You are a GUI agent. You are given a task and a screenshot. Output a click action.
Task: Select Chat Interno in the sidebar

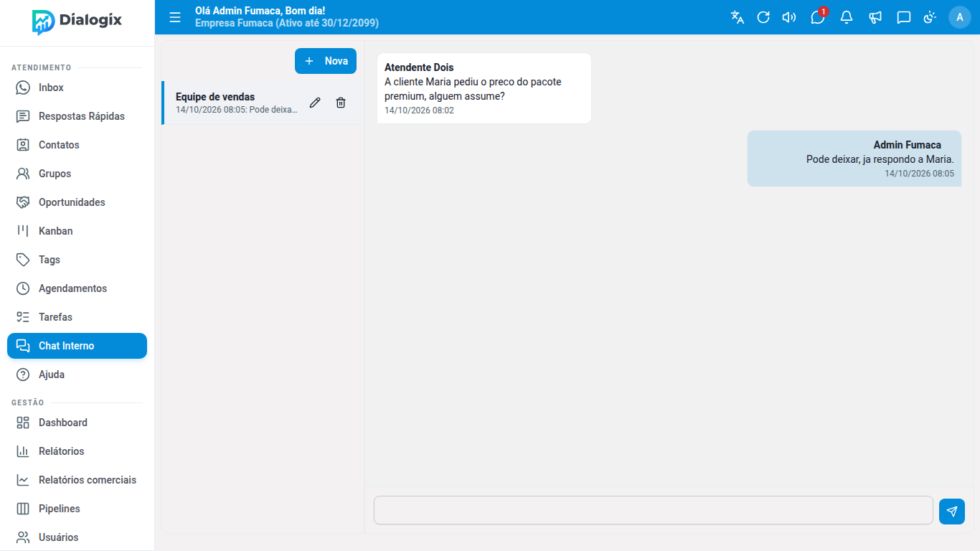(x=77, y=346)
